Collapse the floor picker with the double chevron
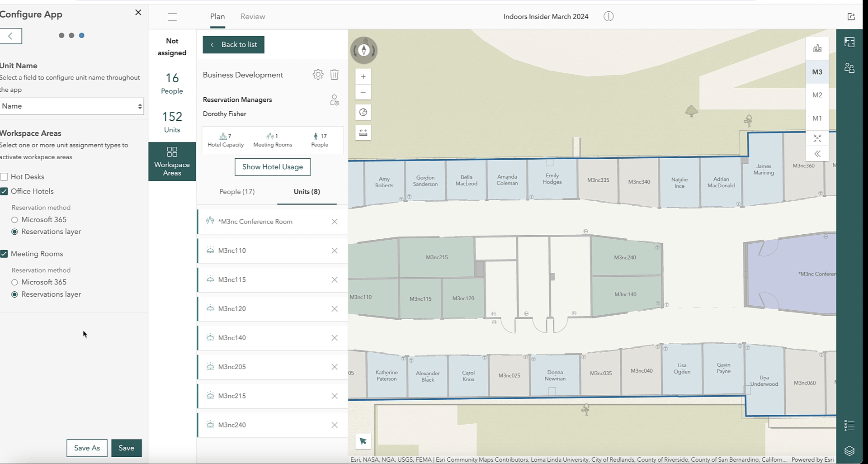868x464 pixels. coord(817,154)
